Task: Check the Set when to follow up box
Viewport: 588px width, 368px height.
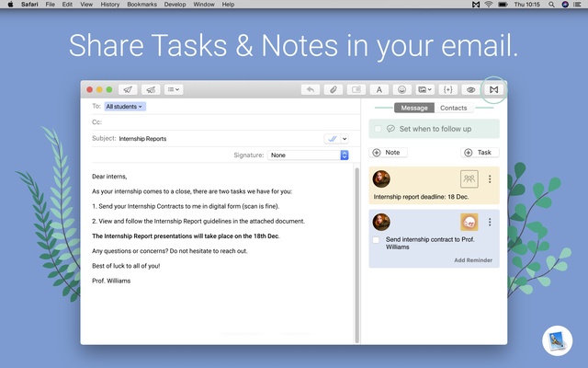Action: point(378,129)
